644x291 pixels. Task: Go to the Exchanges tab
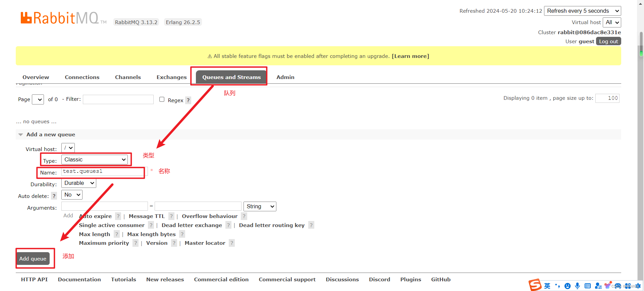pyautogui.click(x=171, y=77)
